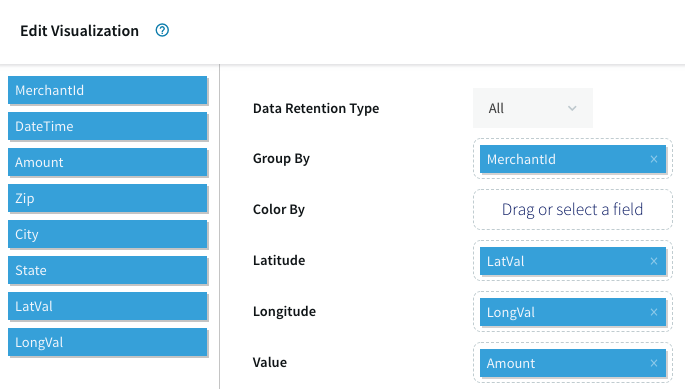The height and width of the screenshot is (389, 685).
Task: Select the MerchantId field in left list
Action: pos(107,90)
